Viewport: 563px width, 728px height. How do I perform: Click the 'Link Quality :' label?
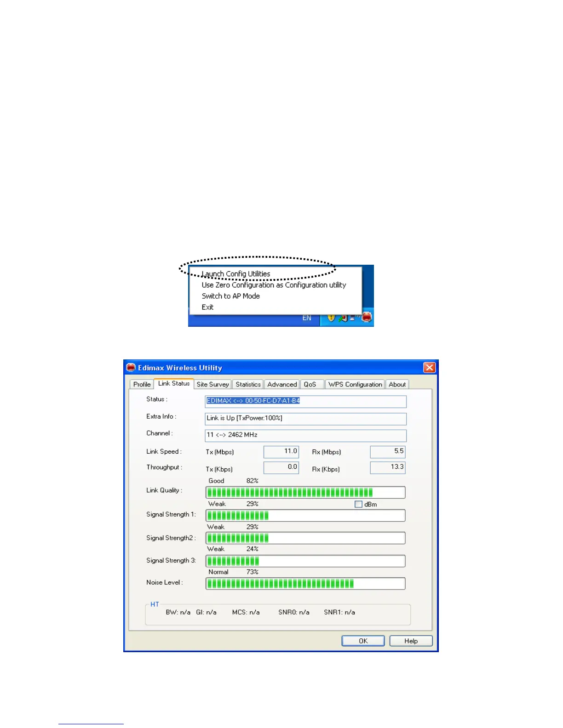pyautogui.click(x=164, y=490)
